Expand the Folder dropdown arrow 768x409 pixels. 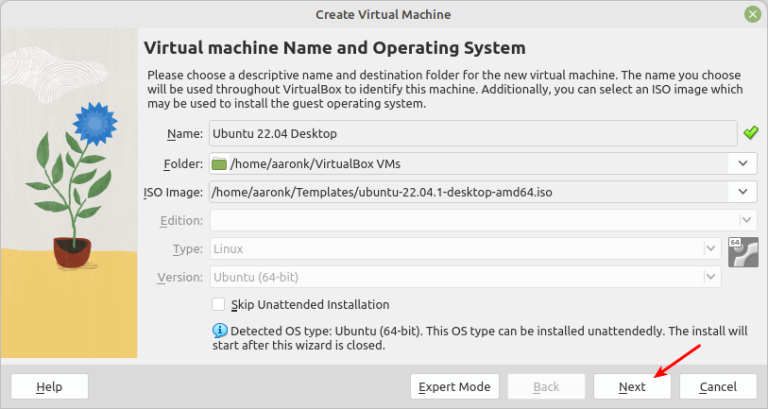[x=742, y=163]
